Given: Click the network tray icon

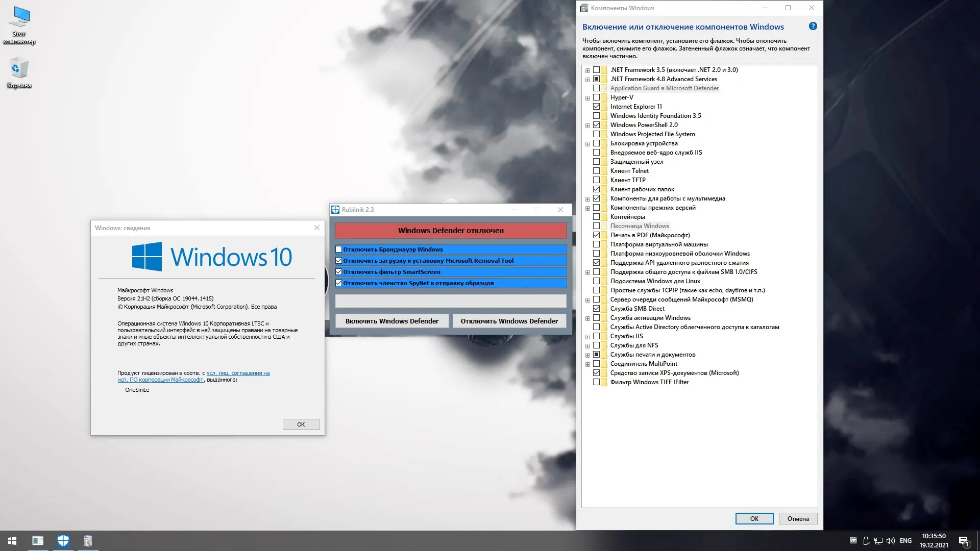Looking at the screenshot, I should point(878,541).
